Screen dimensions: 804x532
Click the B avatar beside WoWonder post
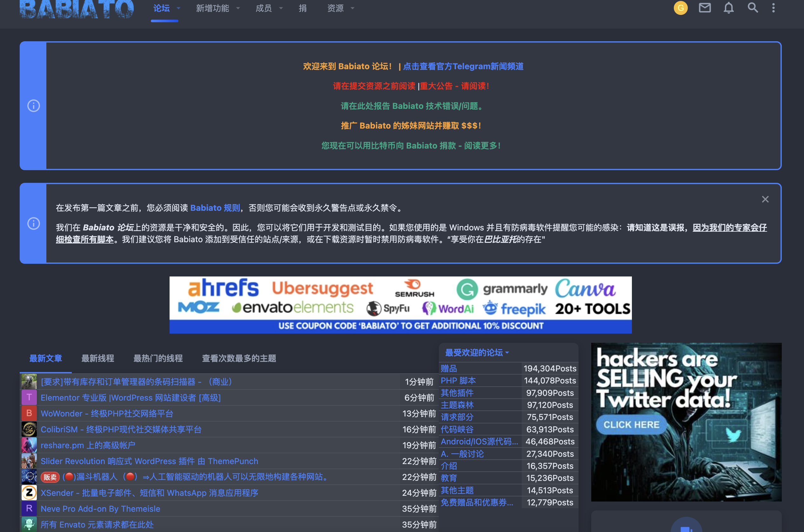(29, 413)
